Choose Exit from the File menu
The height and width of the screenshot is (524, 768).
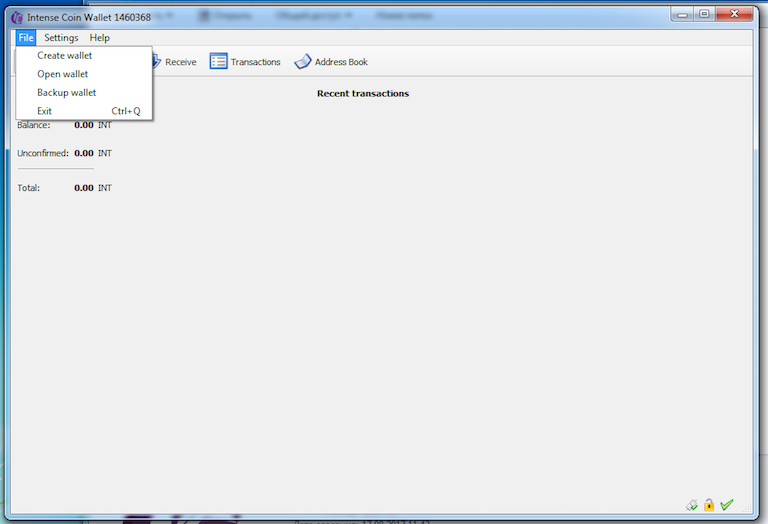tap(84, 111)
